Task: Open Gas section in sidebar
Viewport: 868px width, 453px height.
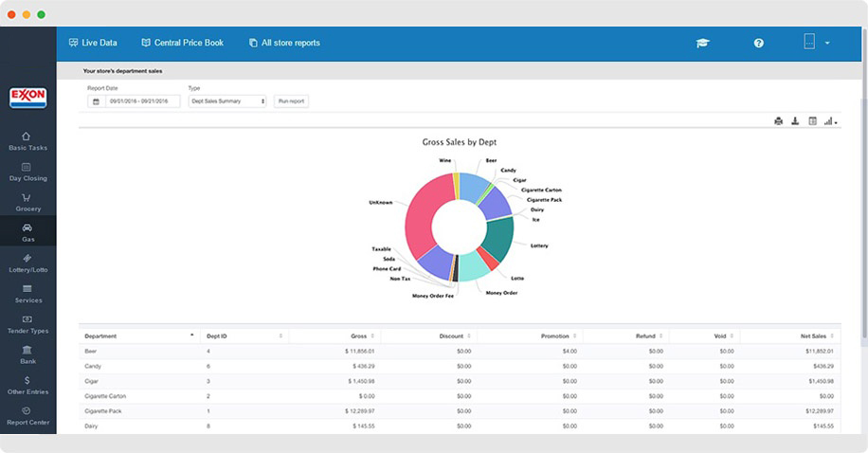Action: pos(27,232)
